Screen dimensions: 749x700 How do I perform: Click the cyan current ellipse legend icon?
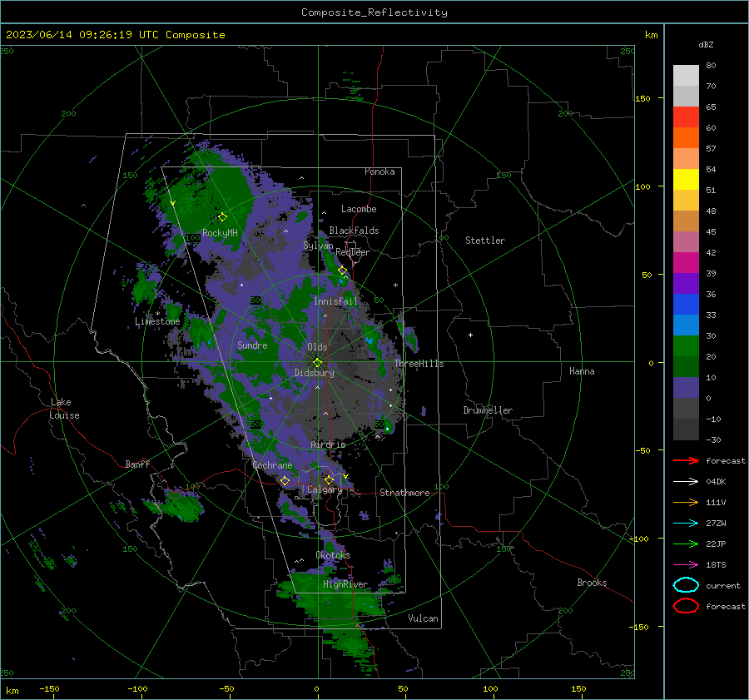(686, 585)
